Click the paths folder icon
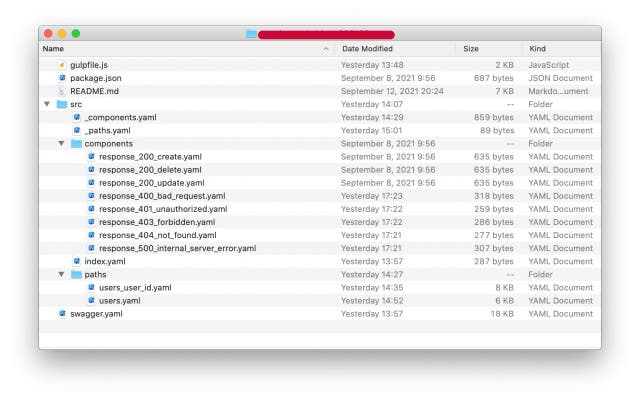Screen dimensions: 640x400 pyautogui.click(x=76, y=274)
